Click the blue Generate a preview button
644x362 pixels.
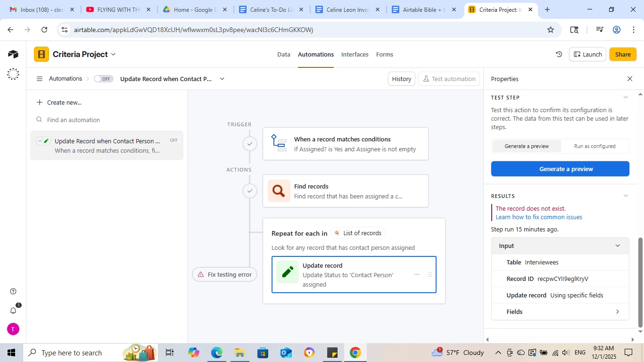pyautogui.click(x=560, y=169)
